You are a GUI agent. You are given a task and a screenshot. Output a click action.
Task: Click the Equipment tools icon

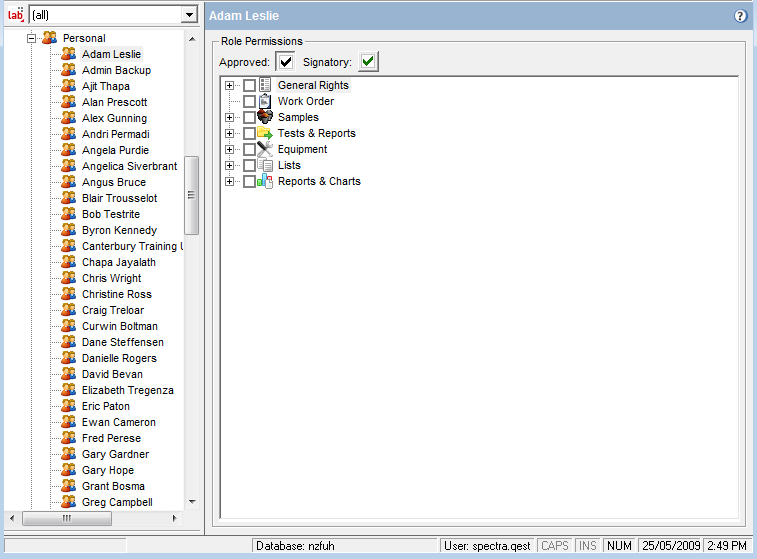coord(265,149)
